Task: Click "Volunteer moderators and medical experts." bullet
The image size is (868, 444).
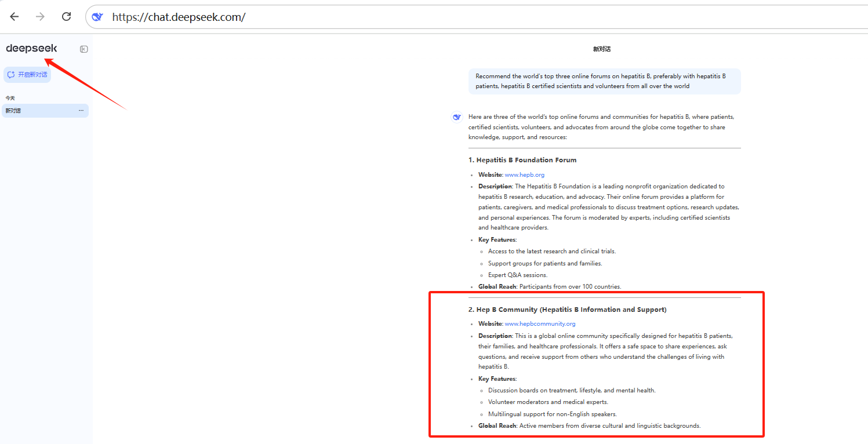Action: [548, 402]
